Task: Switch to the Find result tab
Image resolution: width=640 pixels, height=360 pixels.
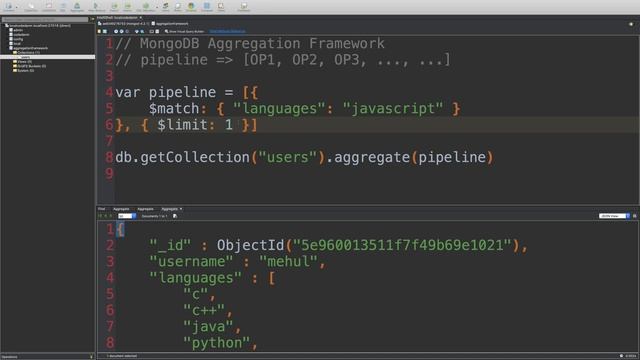Action: pyautogui.click(x=102, y=209)
